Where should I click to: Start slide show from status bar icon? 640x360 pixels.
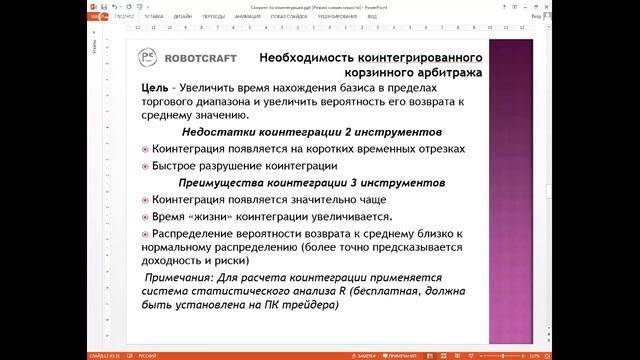pos(471,356)
